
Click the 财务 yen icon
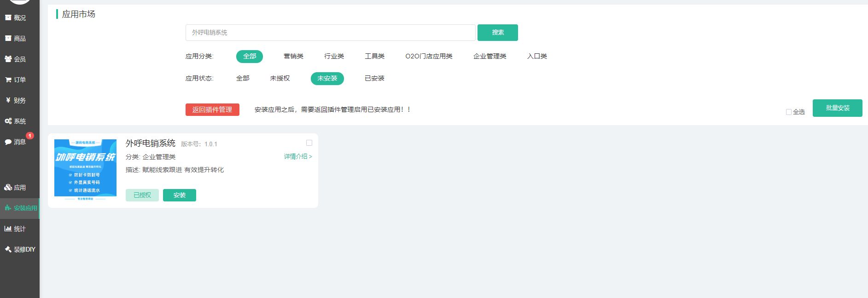[x=8, y=100]
